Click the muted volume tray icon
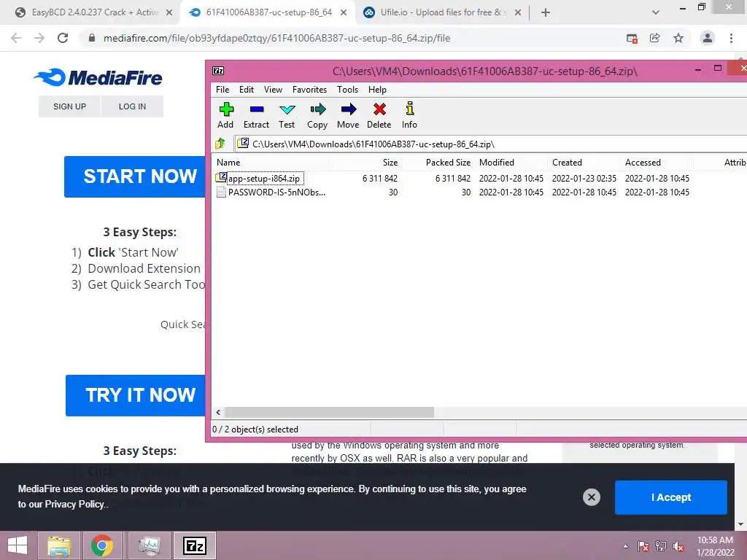The image size is (747, 560). tap(678, 546)
